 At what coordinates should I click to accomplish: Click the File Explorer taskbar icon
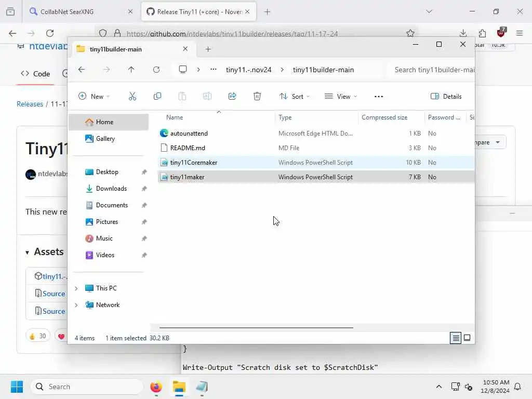179,387
